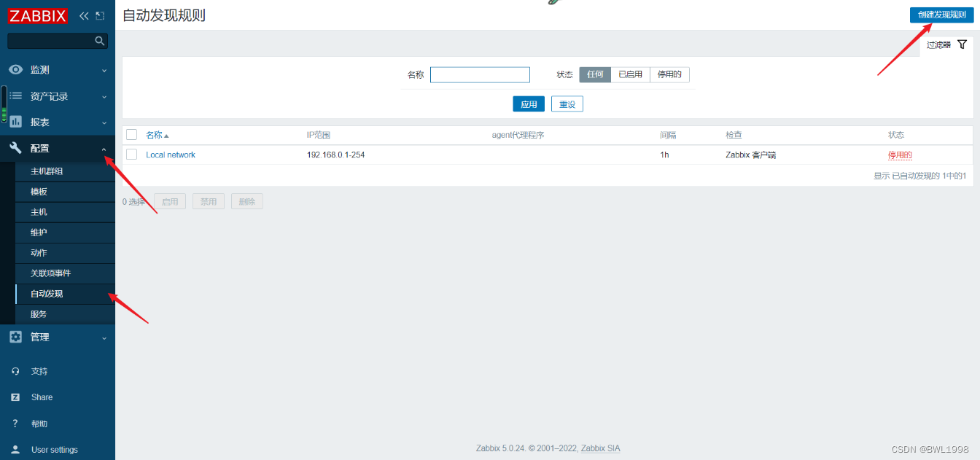The height and width of the screenshot is (460, 980).
Task: Click the ZABBIX logo
Action: pos(38,15)
